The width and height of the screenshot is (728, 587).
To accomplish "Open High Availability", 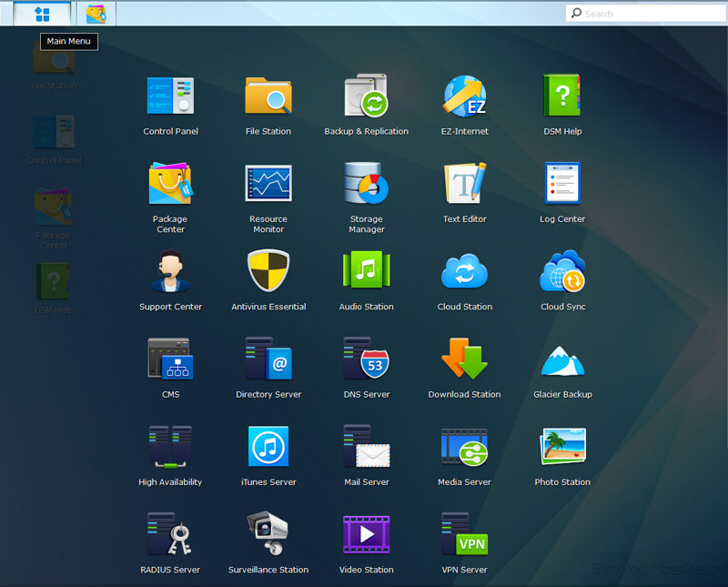I will click(x=170, y=456).
